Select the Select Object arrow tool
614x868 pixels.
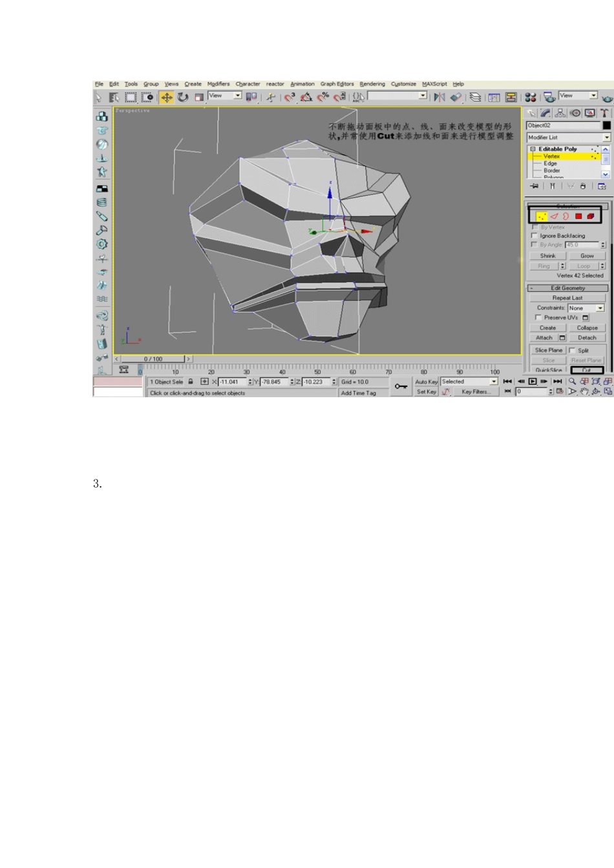pos(98,97)
